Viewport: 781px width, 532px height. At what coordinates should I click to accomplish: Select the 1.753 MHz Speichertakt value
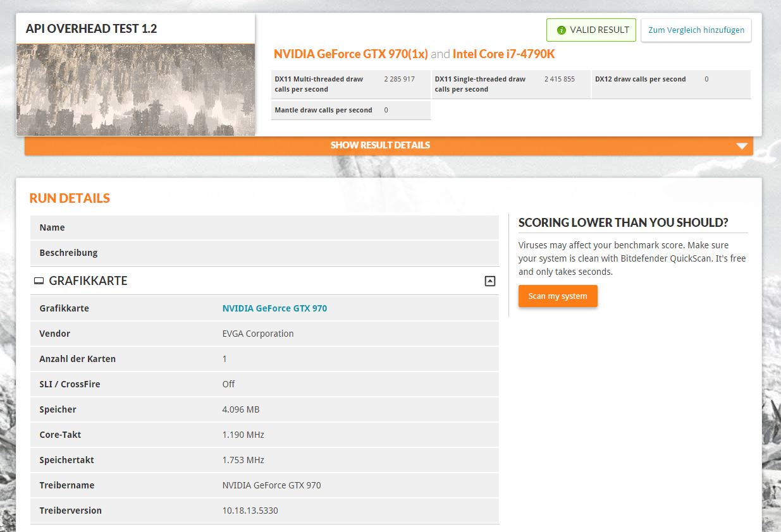(x=243, y=460)
